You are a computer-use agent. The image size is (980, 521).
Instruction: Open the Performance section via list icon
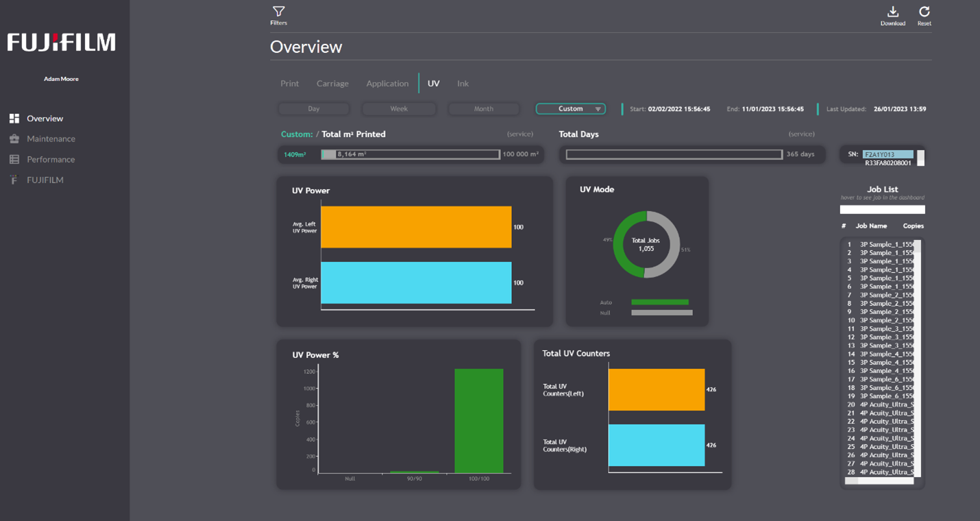click(x=15, y=159)
